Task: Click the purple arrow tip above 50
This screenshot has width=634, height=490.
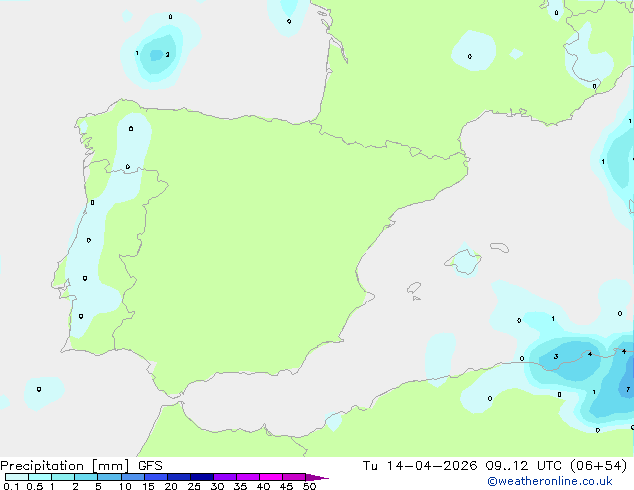Action: coord(317,477)
